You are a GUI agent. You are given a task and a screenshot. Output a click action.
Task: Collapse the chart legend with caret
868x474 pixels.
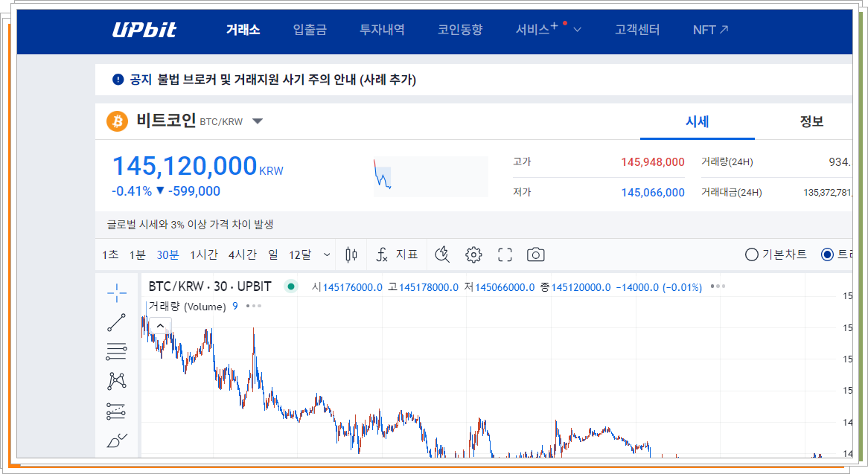tap(160, 326)
